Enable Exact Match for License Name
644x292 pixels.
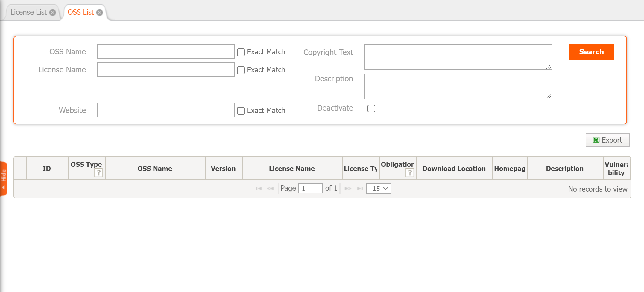[241, 70]
